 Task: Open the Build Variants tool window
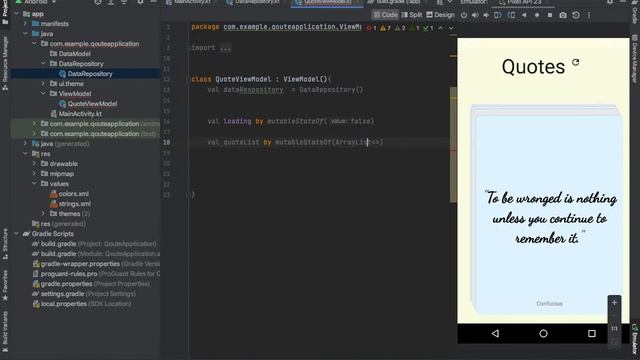[5, 331]
